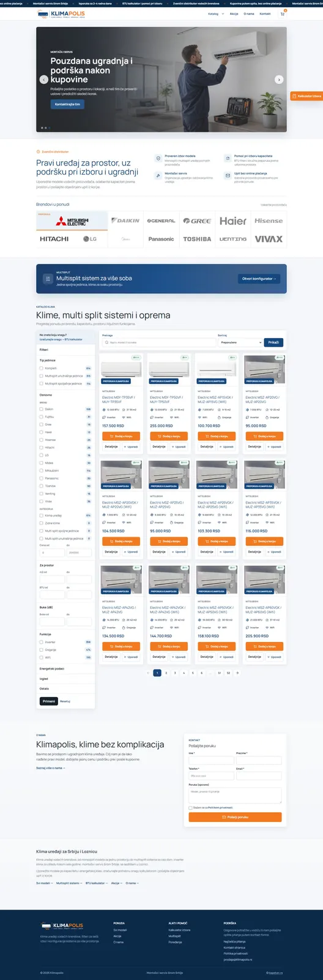Expand the Izgled filter section

tap(65, 679)
